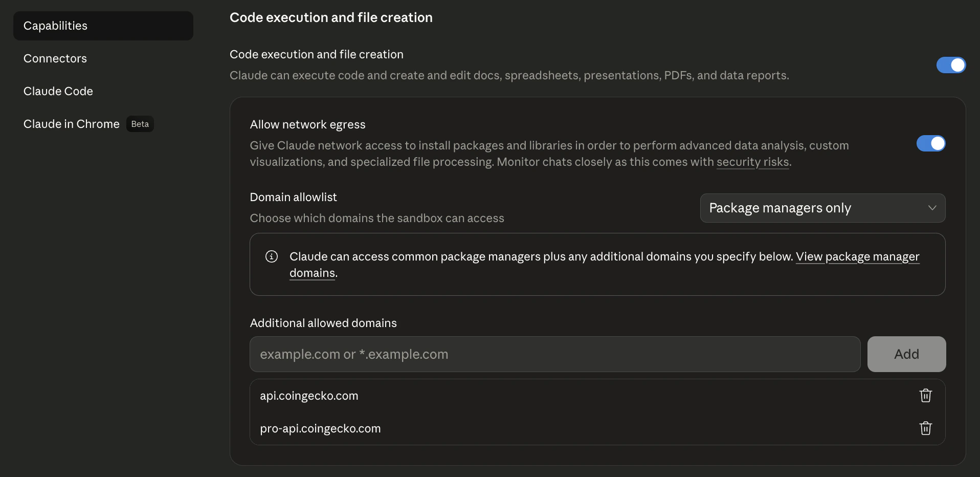Screen dimensions: 980x477
Task: Click the Domain allowlist label
Action: point(293,198)
